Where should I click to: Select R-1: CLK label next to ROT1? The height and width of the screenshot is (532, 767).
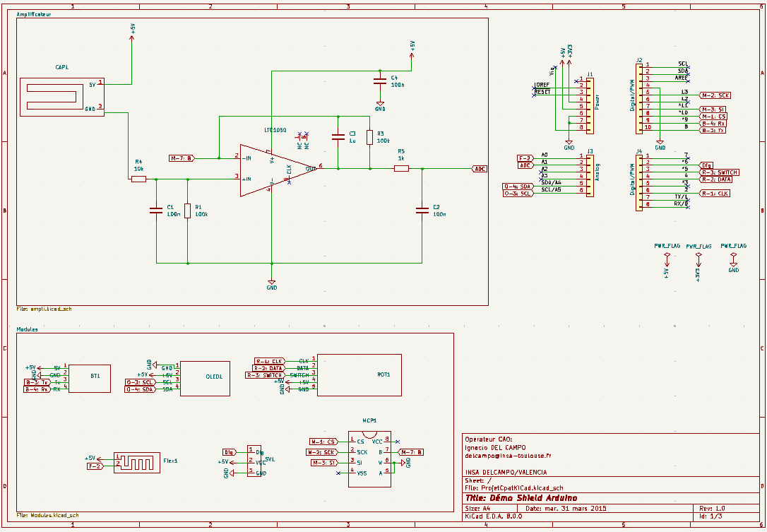pos(270,361)
